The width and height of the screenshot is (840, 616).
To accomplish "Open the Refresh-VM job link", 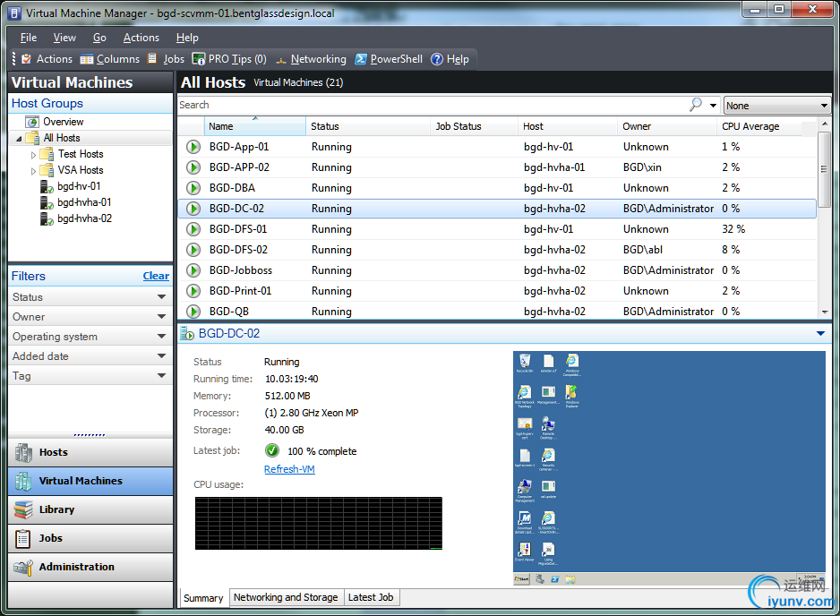I will click(x=289, y=469).
